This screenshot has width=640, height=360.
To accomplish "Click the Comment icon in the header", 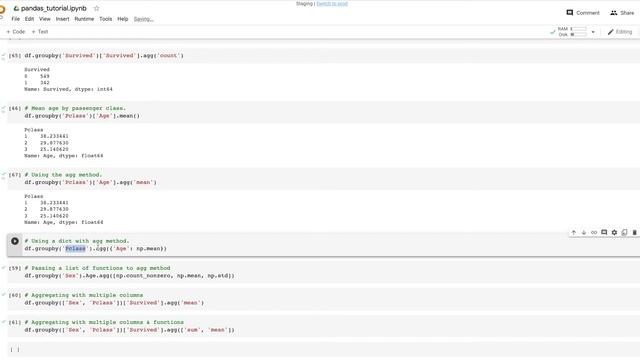I will pyautogui.click(x=570, y=13).
